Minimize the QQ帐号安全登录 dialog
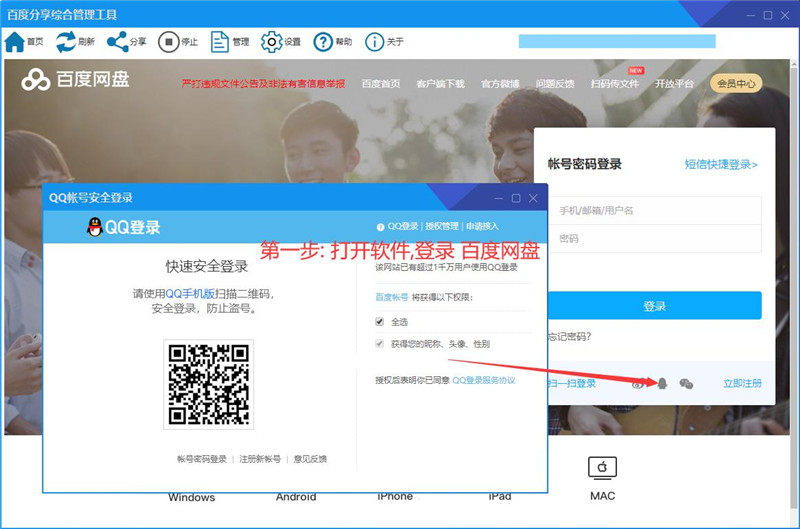 click(498, 198)
